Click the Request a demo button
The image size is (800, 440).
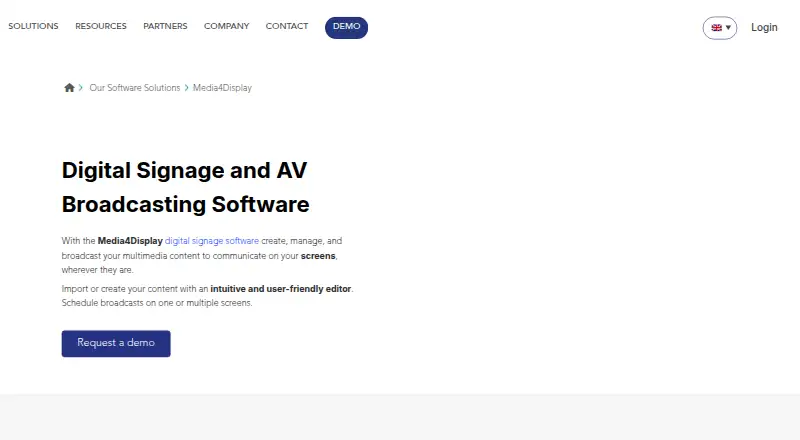(x=116, y=344)
